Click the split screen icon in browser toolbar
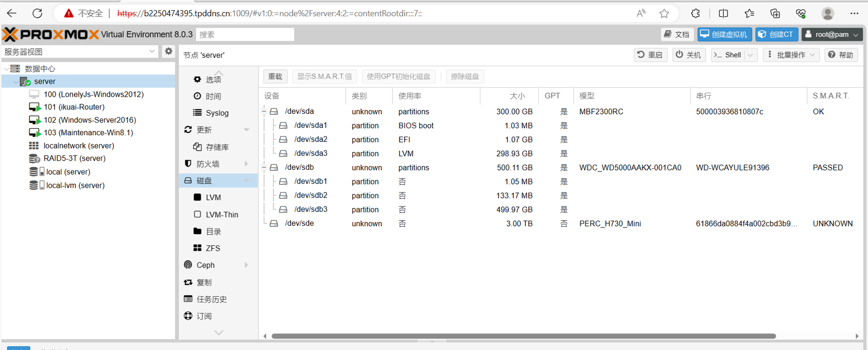Image resolution: width=868 pixels, height=350 pixels. click(723, 14)
